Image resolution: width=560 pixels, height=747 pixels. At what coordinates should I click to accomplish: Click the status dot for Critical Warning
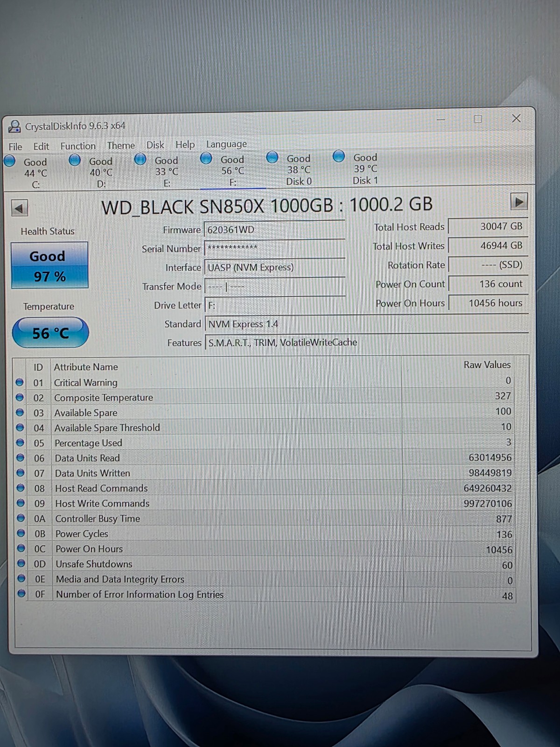[20, 382]
